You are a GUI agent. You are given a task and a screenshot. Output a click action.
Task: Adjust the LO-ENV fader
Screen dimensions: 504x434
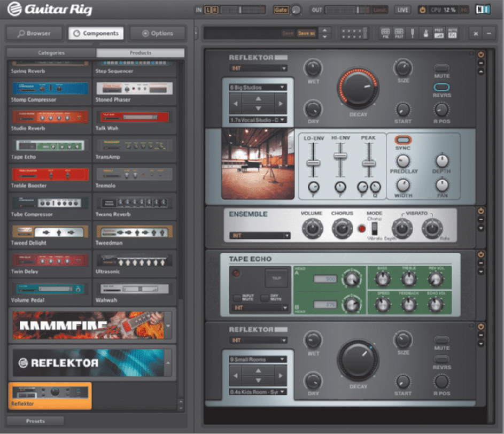pyautogui.click(x=313, y=162)
